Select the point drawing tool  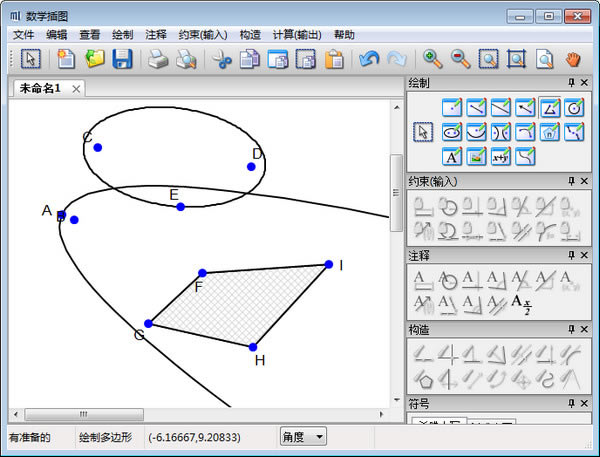tap(451, 107)
